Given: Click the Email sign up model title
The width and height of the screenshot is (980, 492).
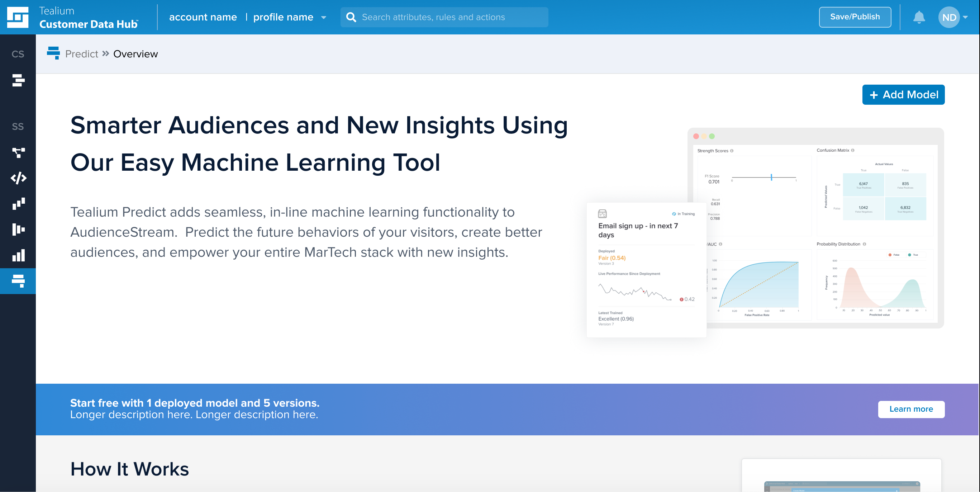Looking at the screenshot, I should (x=638, y=230).
